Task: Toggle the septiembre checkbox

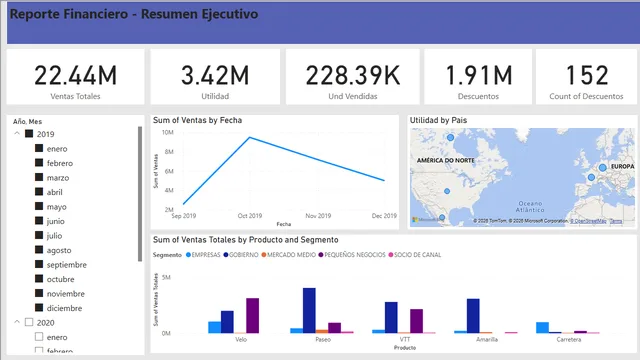Action: 39,264
